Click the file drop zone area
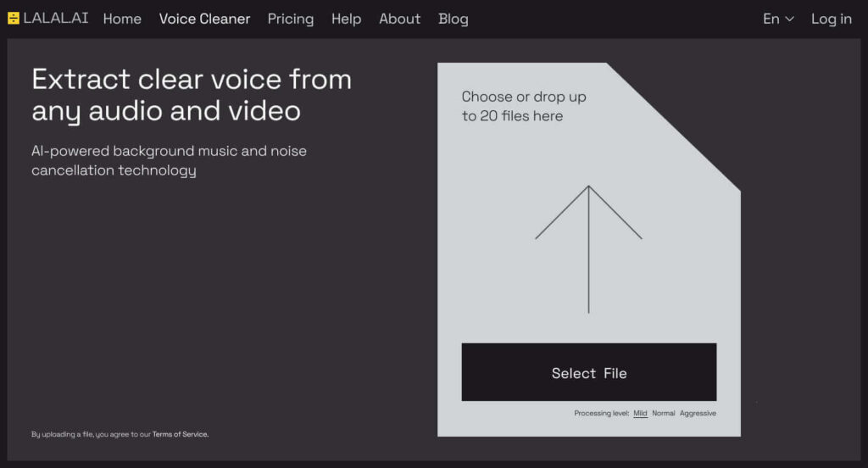 (x=589, y=249)
